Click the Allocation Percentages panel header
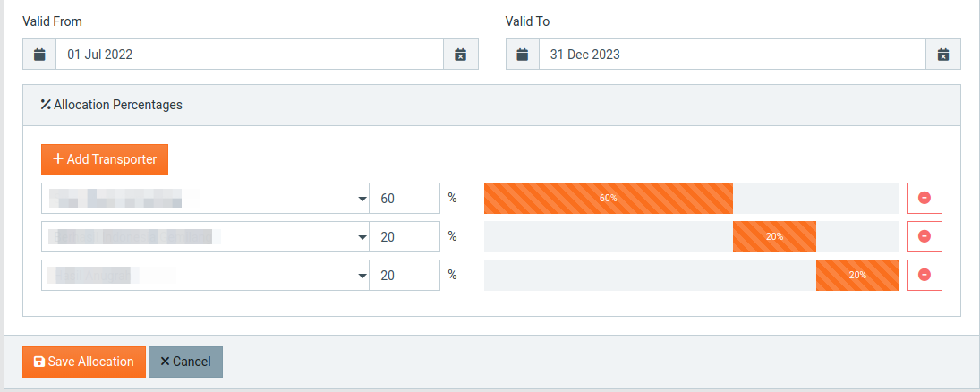The height and width of the screenshot is (392, 980). pyautogui.click(x=491, y=105)
